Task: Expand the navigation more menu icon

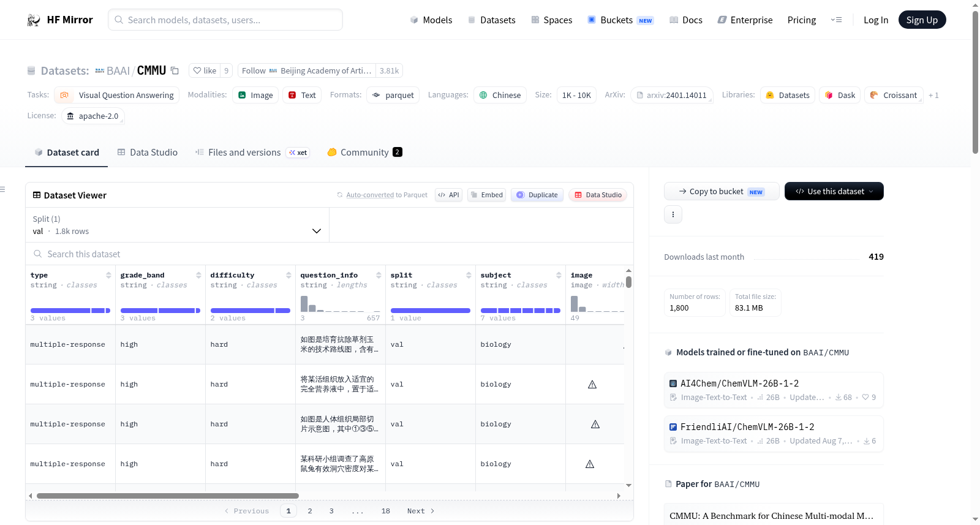Action: (836, 20)
